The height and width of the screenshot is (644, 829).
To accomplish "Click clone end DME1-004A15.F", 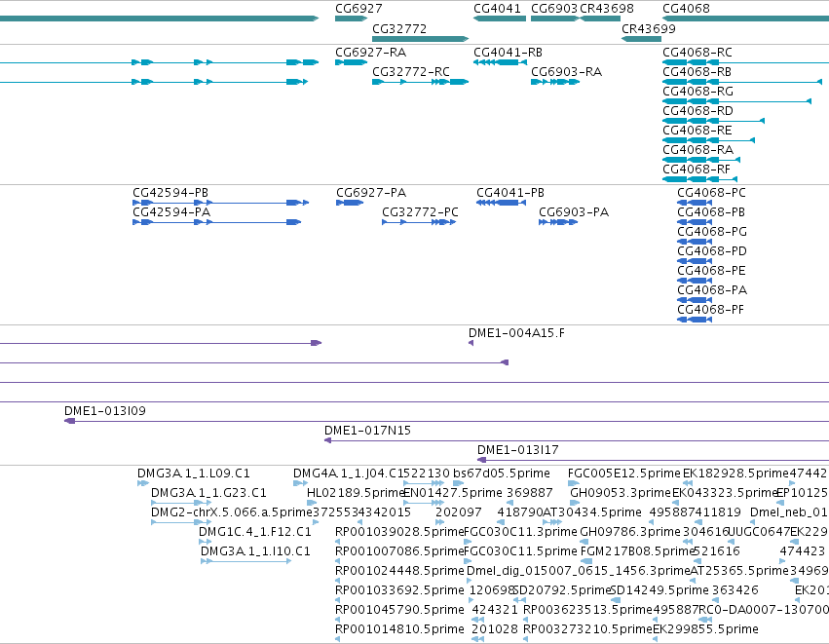I will pos(516,333).
